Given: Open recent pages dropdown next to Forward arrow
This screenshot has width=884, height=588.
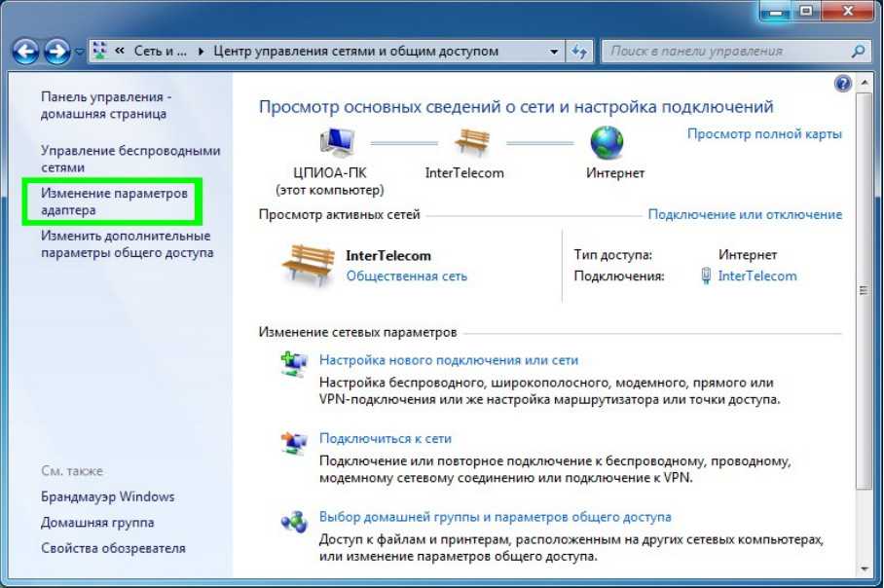Looking at the screenshot, I should pyautogui.click(x=80, y=52).
